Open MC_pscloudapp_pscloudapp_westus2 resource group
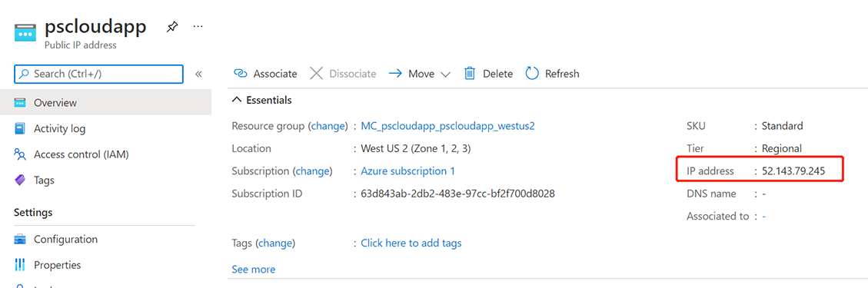Viewport: 868px width, 288px height. 448,126
